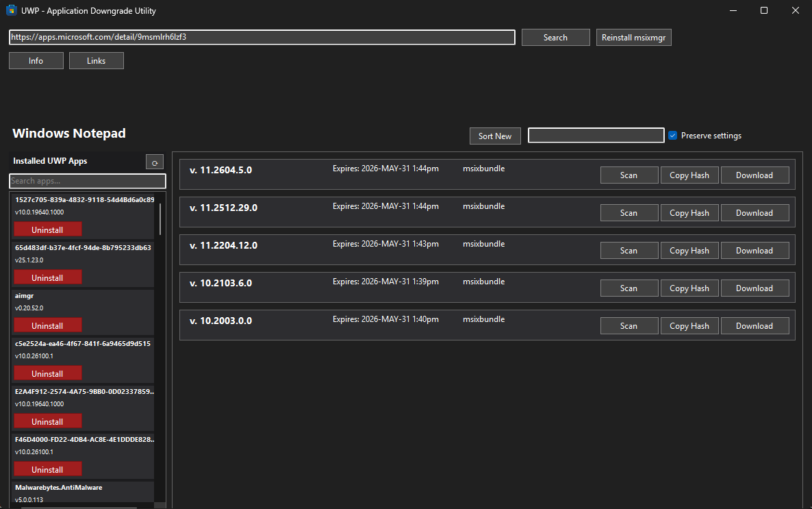
Task: Scan version 11.2512.29.0
Action: 629,213
